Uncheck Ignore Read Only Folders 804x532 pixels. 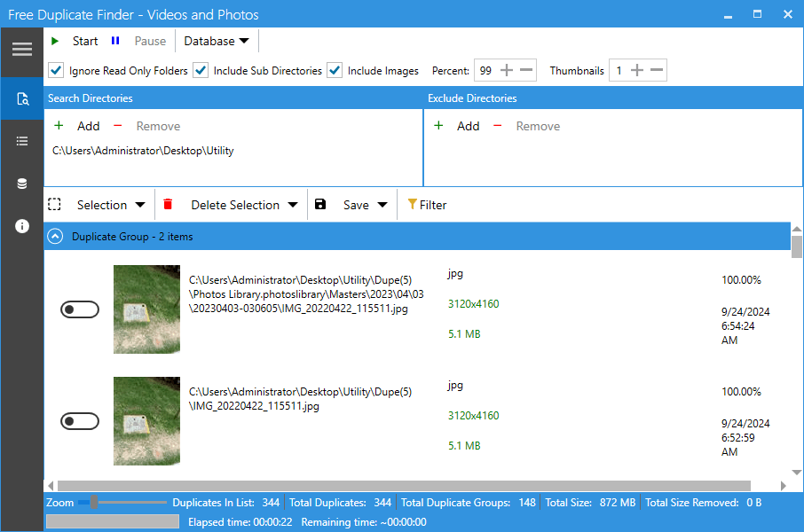(x=56, y=71)
